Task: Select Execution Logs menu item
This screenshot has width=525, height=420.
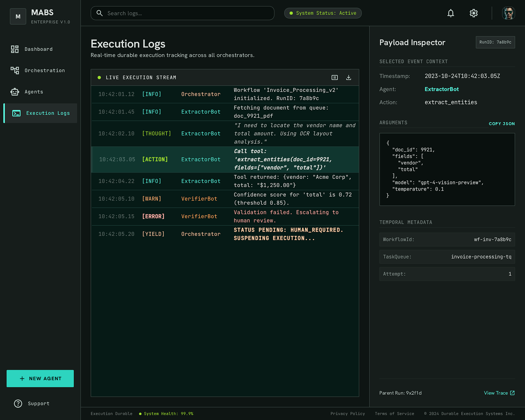Action: (40, 113)
